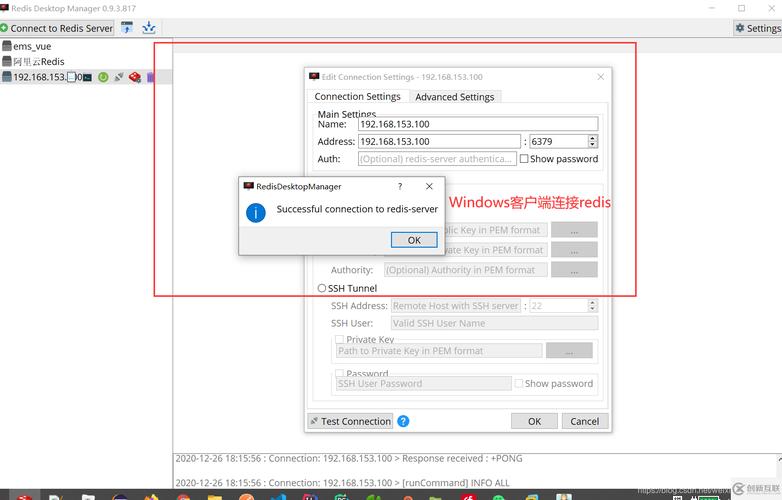Select the 192.168.153.100 connection row

(86, 77)
